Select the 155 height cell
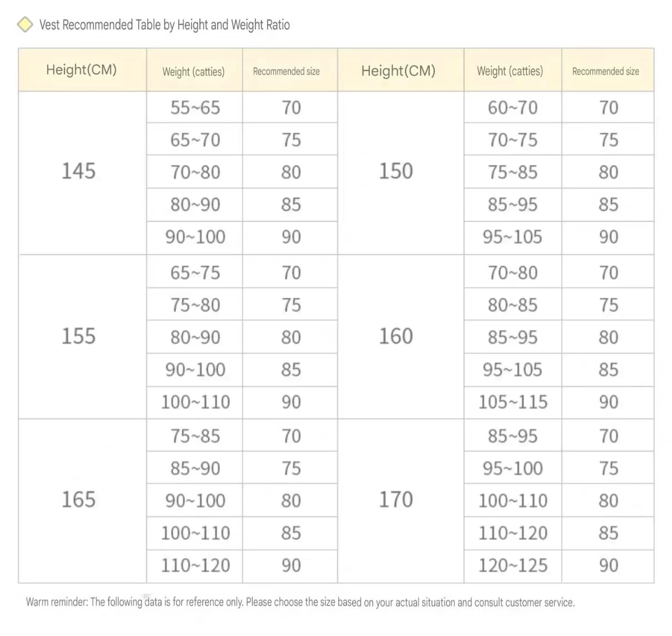672x636 pixels. [78, 336]
